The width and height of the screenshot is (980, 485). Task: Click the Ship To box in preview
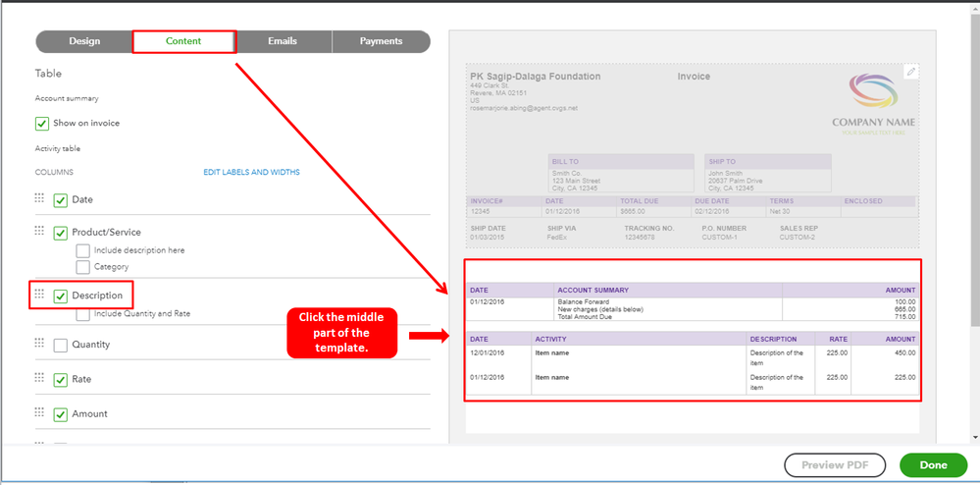pos(768,174)
